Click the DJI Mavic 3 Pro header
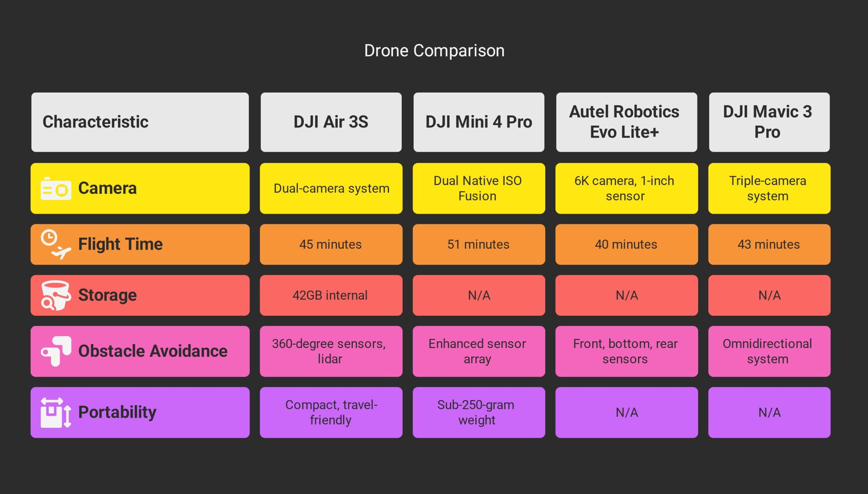Image resolution: width=868 pixels, height=494 pixels. point(769,122)
